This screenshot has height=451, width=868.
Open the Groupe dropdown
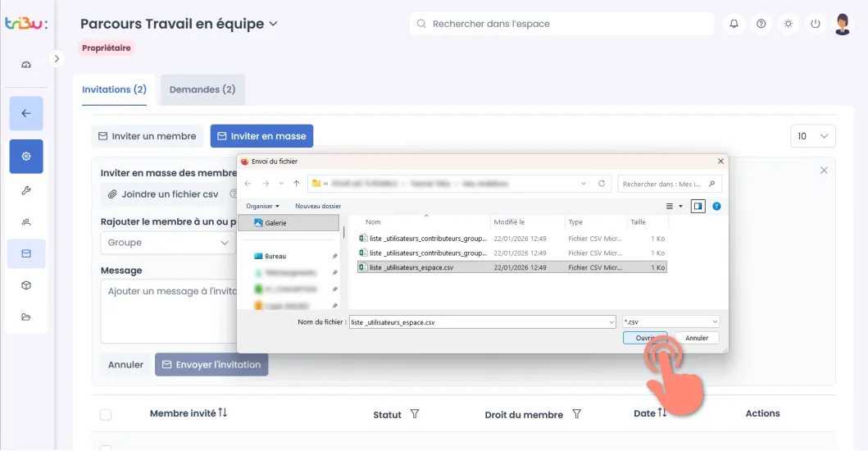[x=168, y=243]
